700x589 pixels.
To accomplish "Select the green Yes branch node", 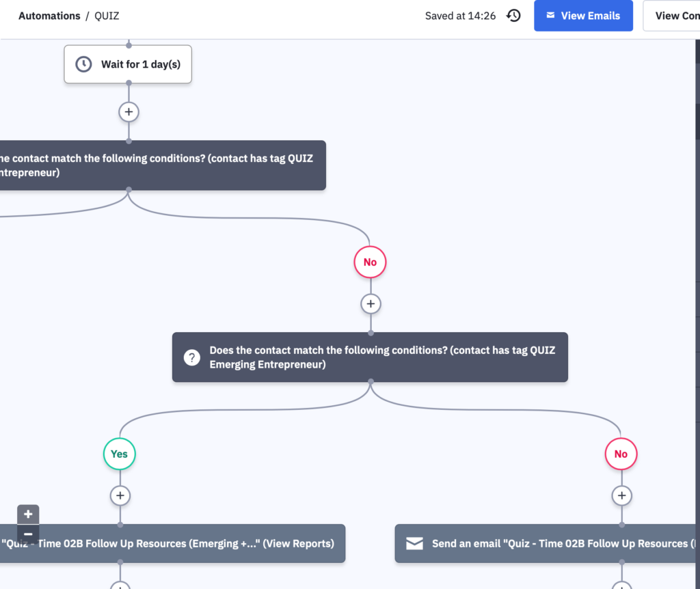I will (119, 454).
